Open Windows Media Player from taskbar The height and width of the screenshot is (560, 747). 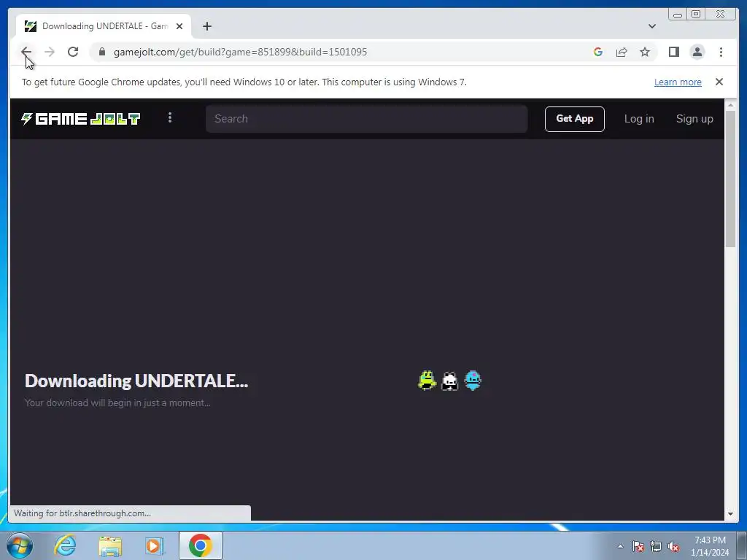coord(155,545)
